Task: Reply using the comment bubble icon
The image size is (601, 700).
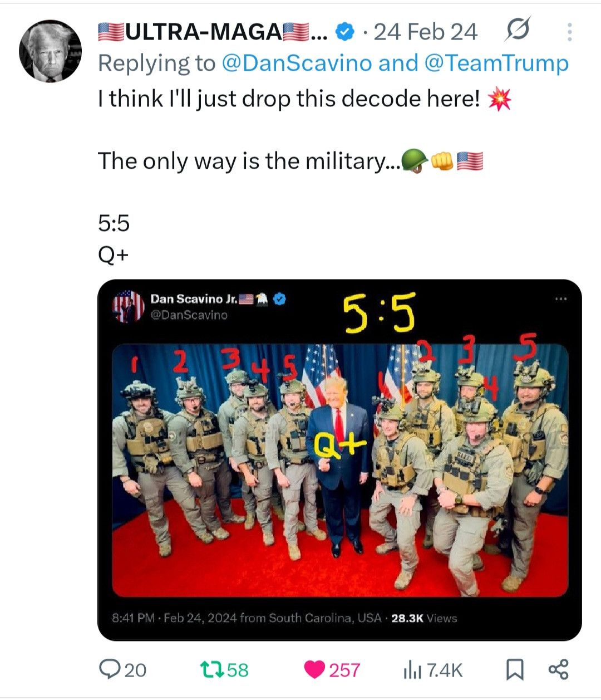Action: pos(107,669)
